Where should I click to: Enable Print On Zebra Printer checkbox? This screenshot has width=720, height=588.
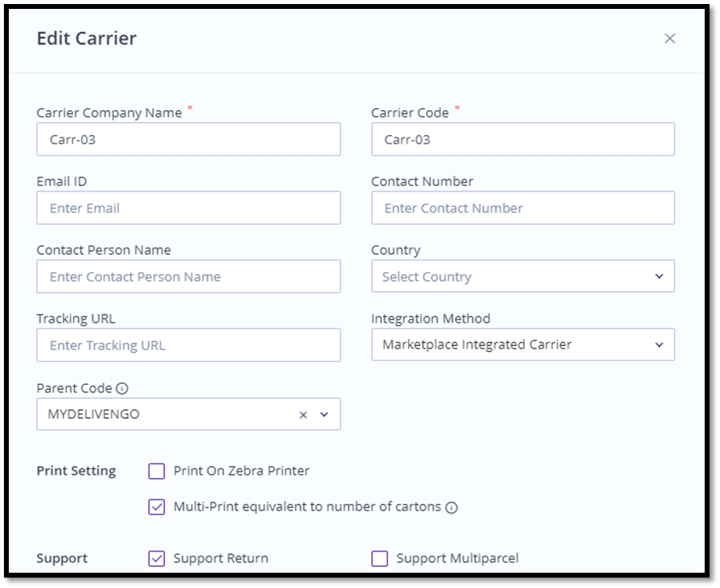pyautogui.click(x=156, y=471)
